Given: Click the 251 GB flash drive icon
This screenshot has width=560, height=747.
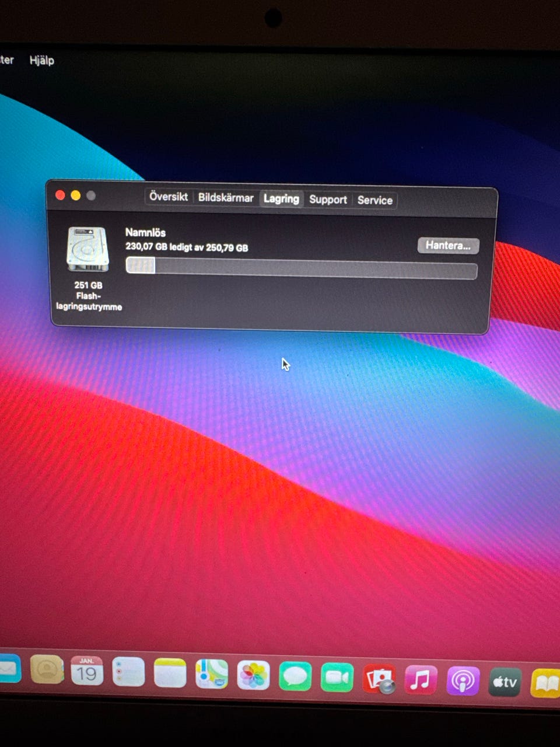Looking at the screenshot, I should [88, 250].
